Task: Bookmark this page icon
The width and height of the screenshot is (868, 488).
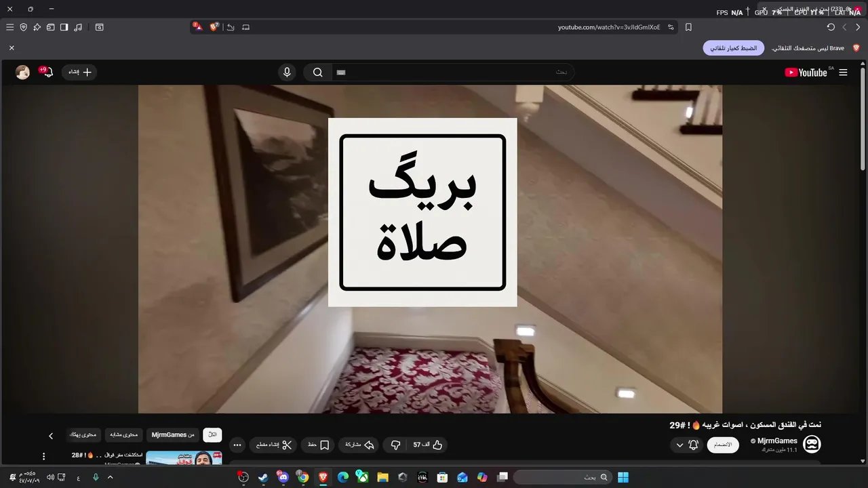Action: coord(688,27)
